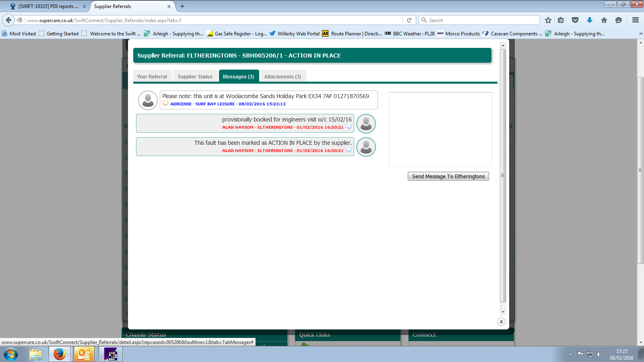The width and height of the screenshot is (644, 362).
Task: Click the Firefox back arrow button
Action: [8, 20]
